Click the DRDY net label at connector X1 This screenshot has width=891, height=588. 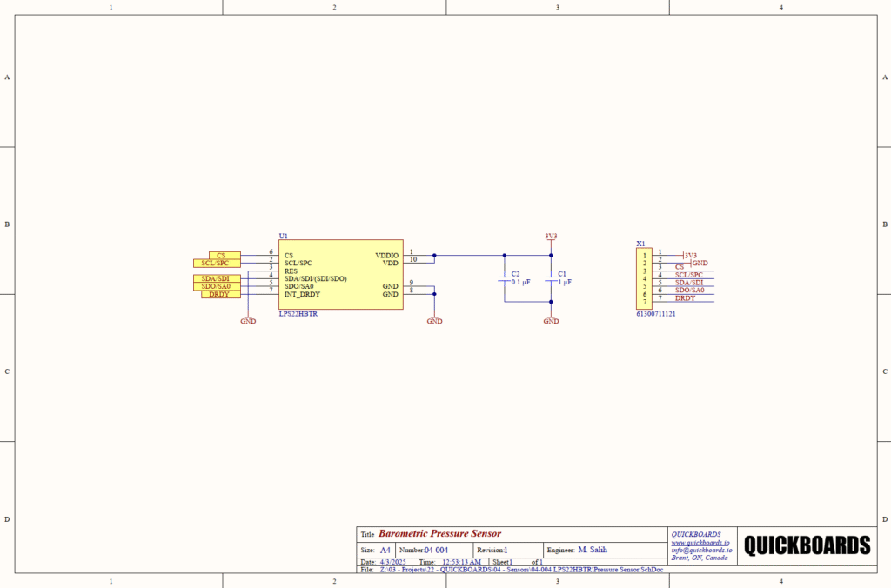pos(686,298)
